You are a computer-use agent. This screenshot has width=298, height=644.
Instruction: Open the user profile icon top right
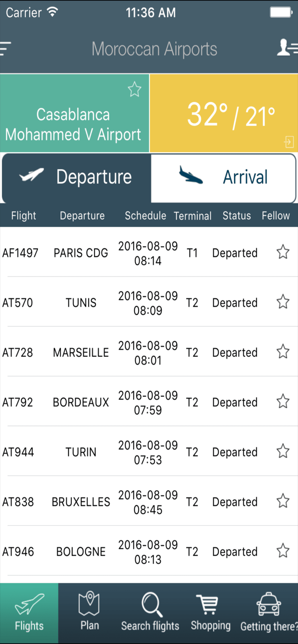286,49
